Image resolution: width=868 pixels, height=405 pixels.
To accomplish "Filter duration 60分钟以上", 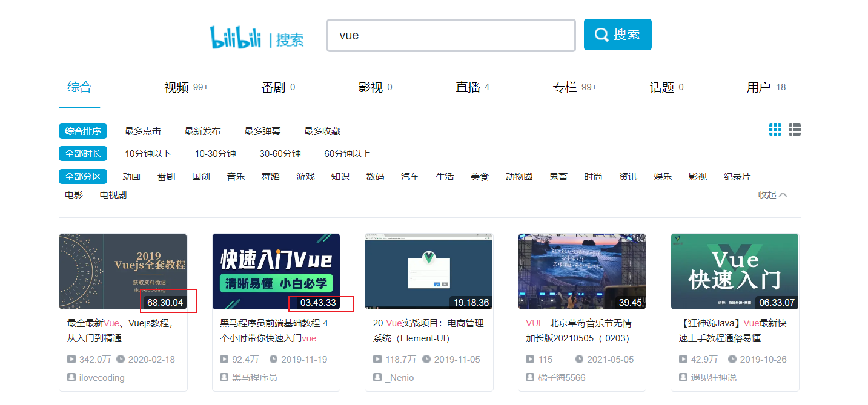I will (347, 154).
